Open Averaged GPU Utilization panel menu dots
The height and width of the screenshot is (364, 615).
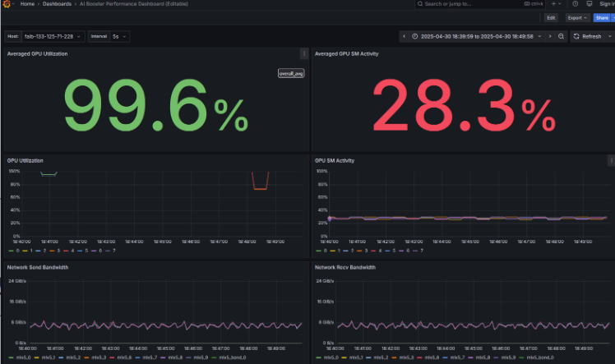[304, 54]
